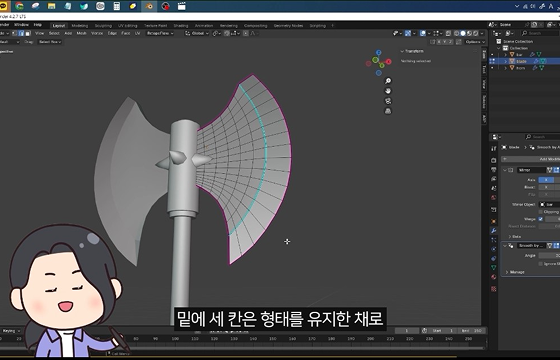Open the View Layer properties tab icon
560x360 pixels.
(494, 179)
